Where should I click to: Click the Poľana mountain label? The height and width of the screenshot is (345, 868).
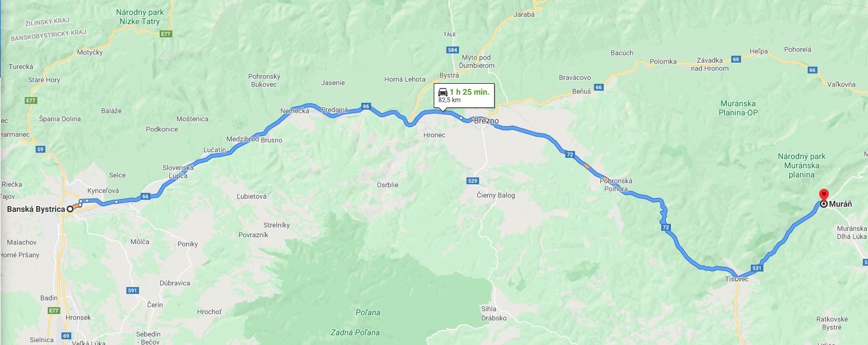[367, 313]
